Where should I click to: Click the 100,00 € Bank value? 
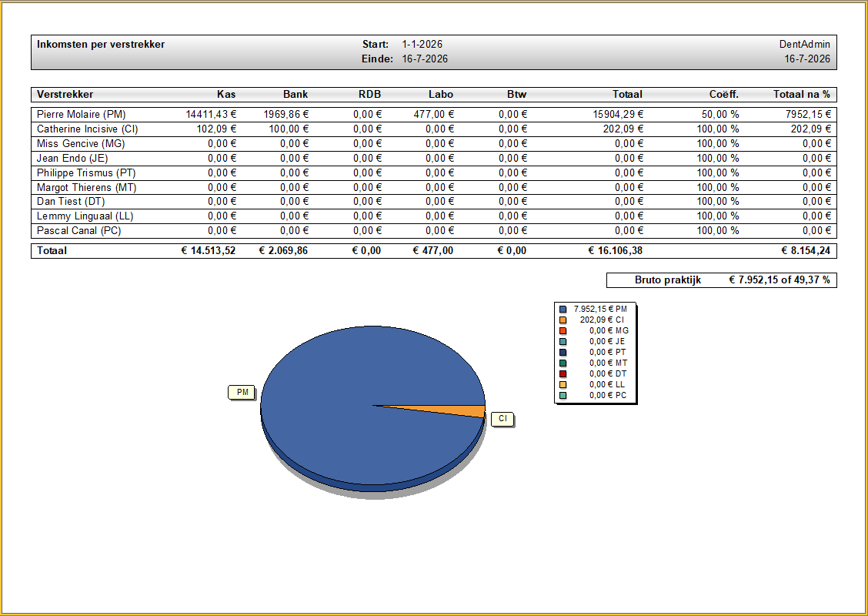click(289, 129)
